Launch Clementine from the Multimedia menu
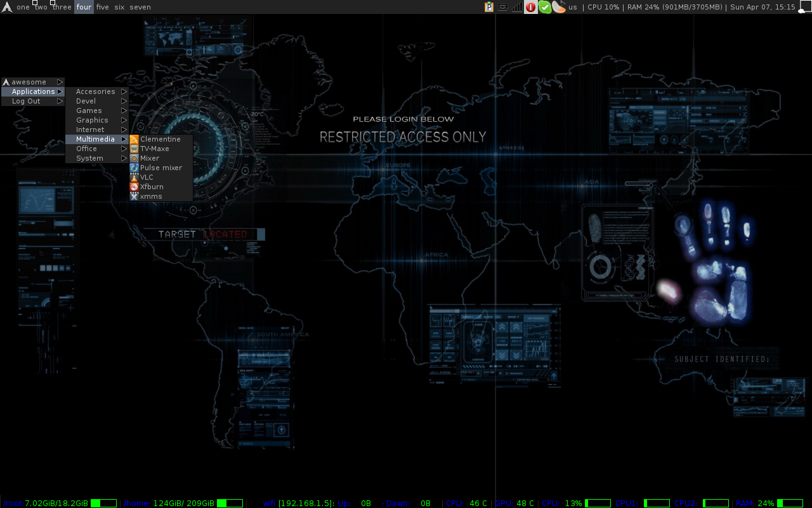The height and width of the screenshot is (508, 812). point(160,139)
